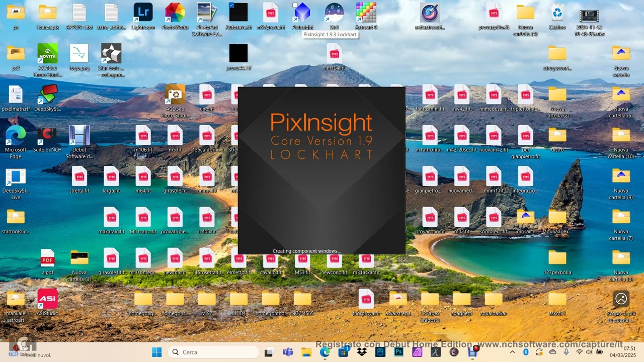
Task: Select the Debut Software desktop shortcut
Action: click(x=79, y=135)
